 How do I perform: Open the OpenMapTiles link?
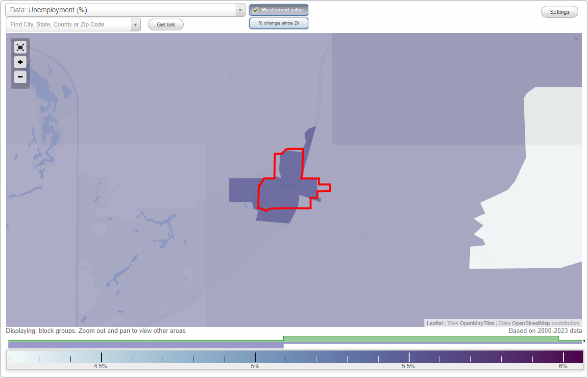(477, 323)
